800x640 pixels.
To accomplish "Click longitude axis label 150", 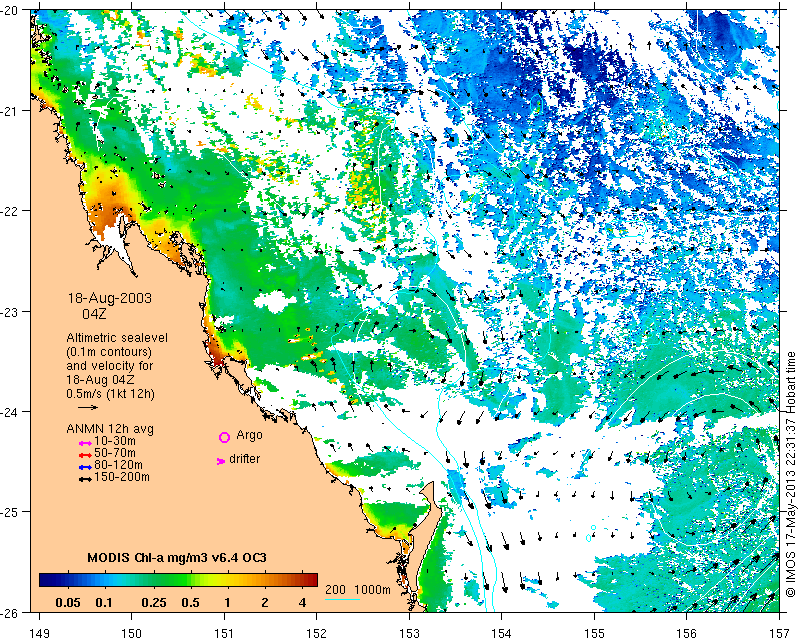I will point(132,633).
